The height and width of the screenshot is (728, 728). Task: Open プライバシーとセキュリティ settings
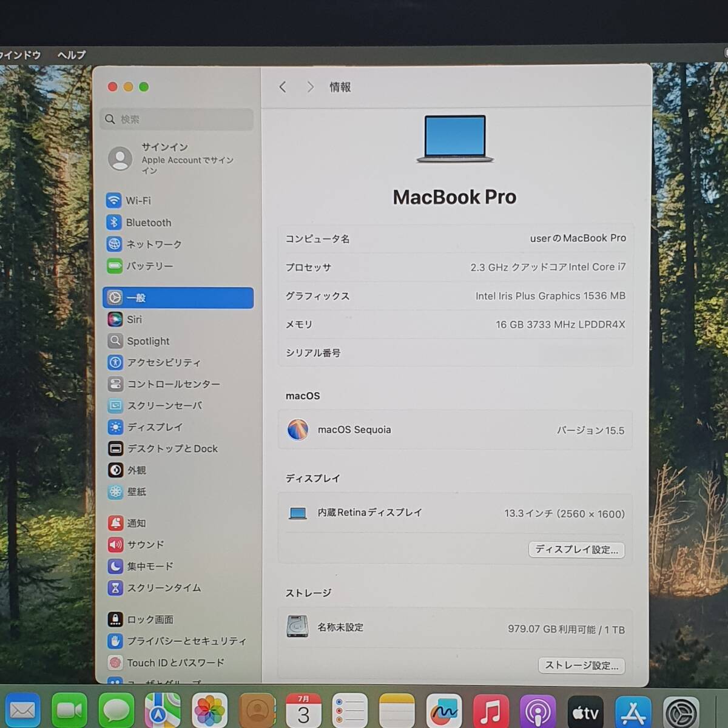click(x=177, y=641)
